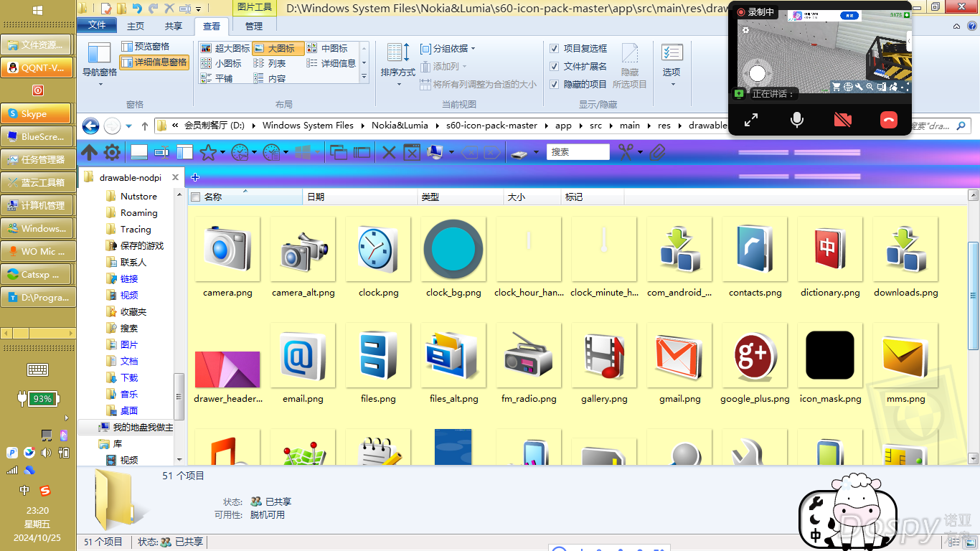Toggle the 详细信息窗格 details pane
This screenshot has width=980, height=551.
(x=154, y=62)
